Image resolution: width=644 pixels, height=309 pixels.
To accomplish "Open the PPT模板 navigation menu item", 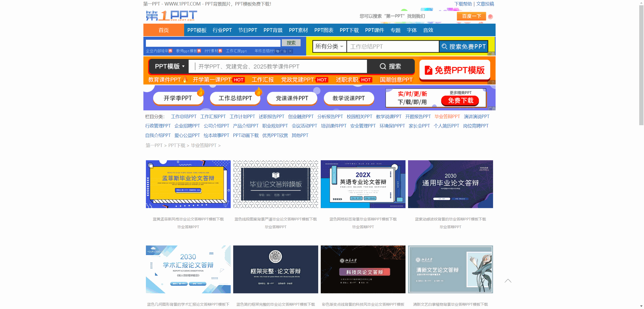I will (x=197, y=30).
